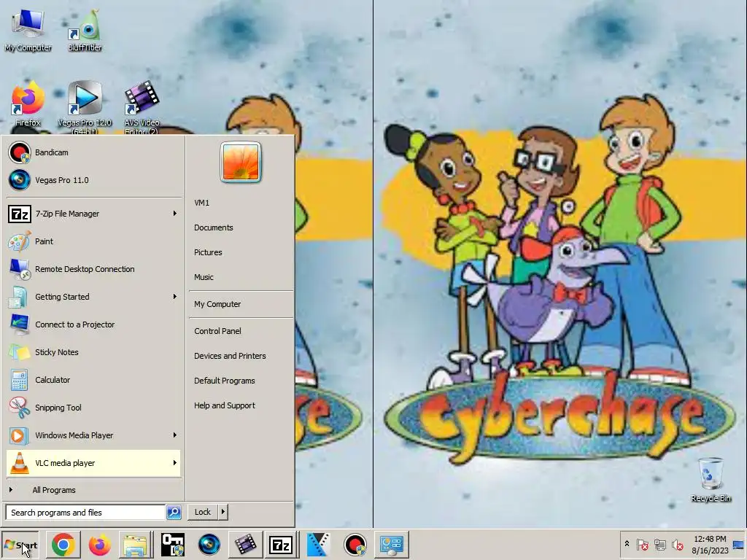Launch Vegas Pro 11.0 from Start menu
Image resolution: width=747 pixels, height=560 pixels.
[93, 180]
